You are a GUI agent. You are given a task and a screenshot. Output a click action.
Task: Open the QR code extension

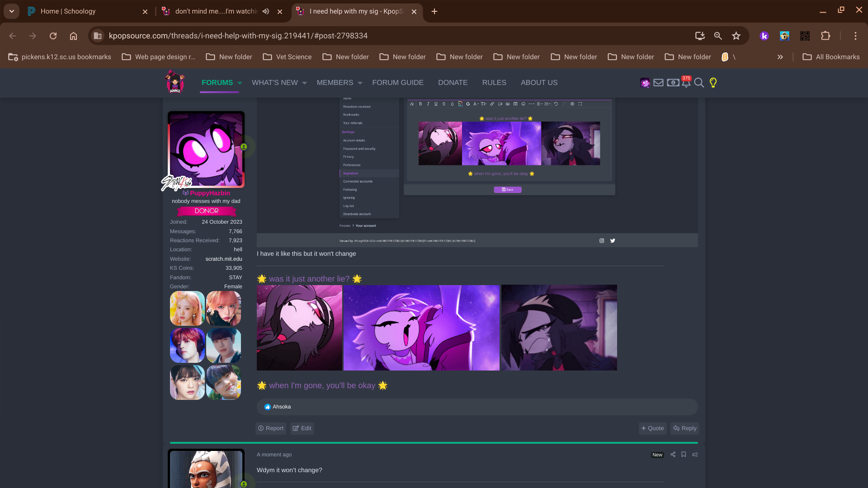(805, 36)
